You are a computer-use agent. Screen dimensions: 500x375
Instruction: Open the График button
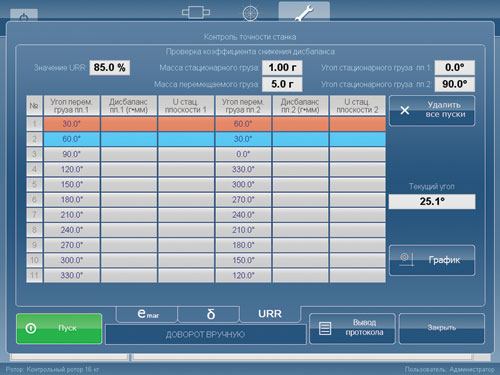pyautogui.click(x=432, y=260)
